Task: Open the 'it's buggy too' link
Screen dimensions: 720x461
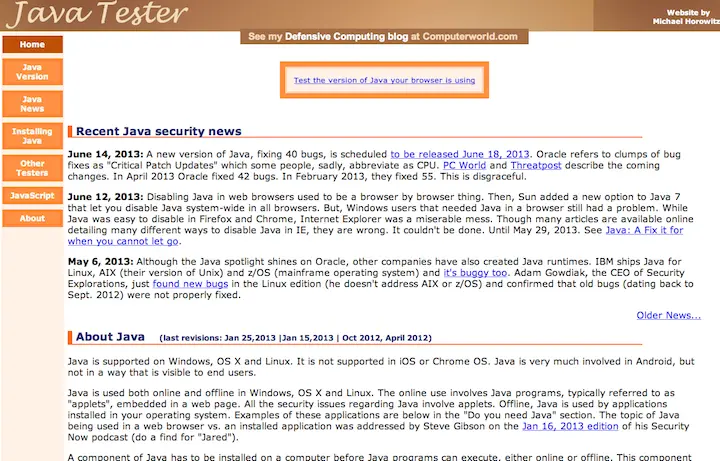Action: pos(475,273)
